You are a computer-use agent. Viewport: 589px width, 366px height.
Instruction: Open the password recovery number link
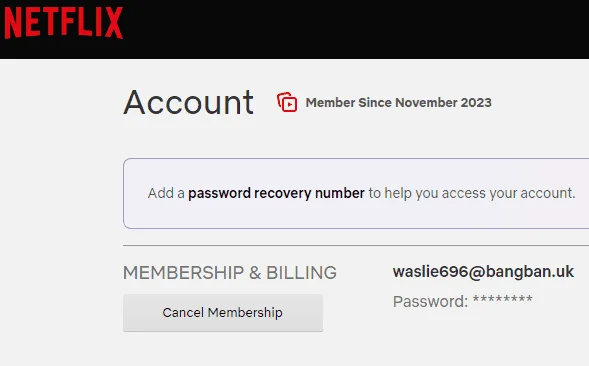(x=276, y=193)
